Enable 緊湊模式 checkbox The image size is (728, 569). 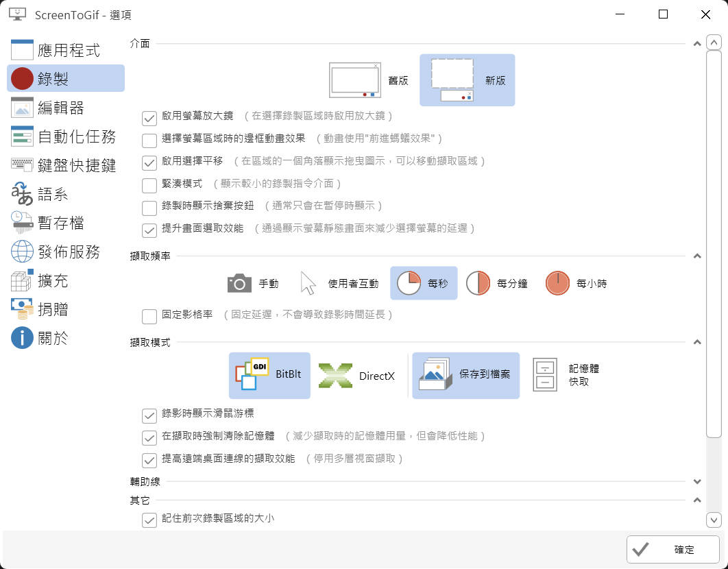(149, 185)
